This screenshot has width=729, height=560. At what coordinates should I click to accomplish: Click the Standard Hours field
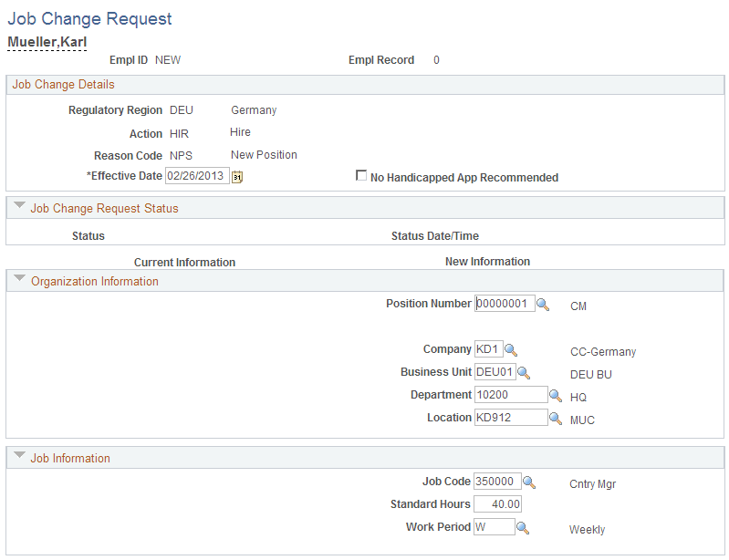(497, 504)
